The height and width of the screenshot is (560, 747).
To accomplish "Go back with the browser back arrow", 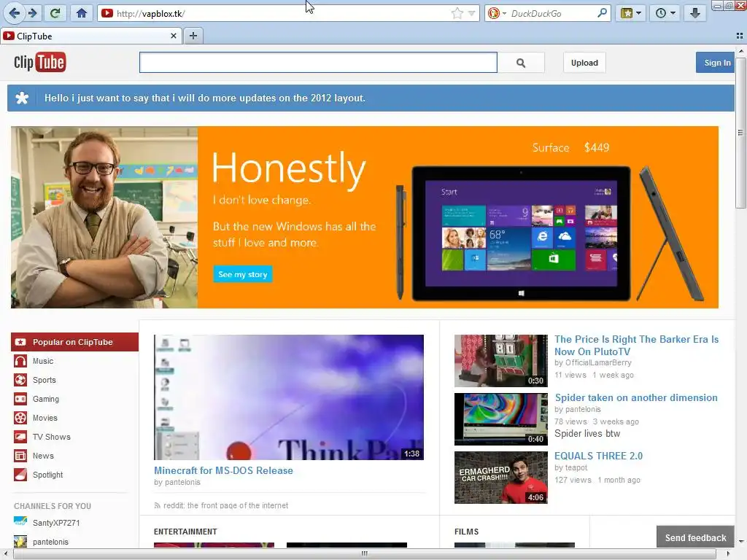I will pyautogui.click(x=15, y=13).
